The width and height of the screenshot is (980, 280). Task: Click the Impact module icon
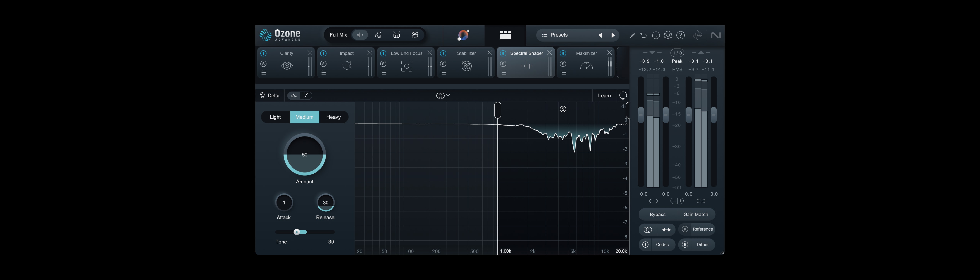pos(347,66)
